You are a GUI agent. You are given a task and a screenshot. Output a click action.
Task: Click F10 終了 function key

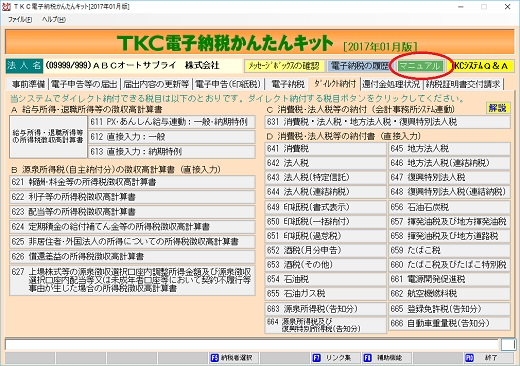pyautogui.click(x=489, y=358)
